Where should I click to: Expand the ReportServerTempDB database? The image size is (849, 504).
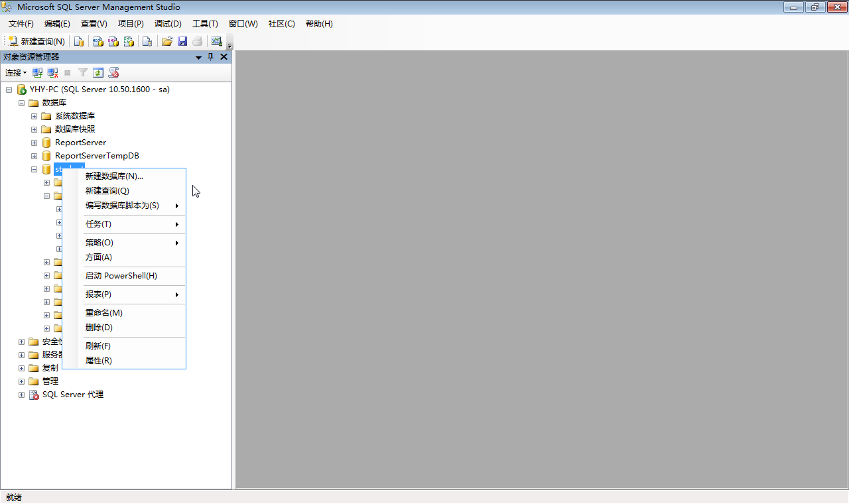click(34, 156)
